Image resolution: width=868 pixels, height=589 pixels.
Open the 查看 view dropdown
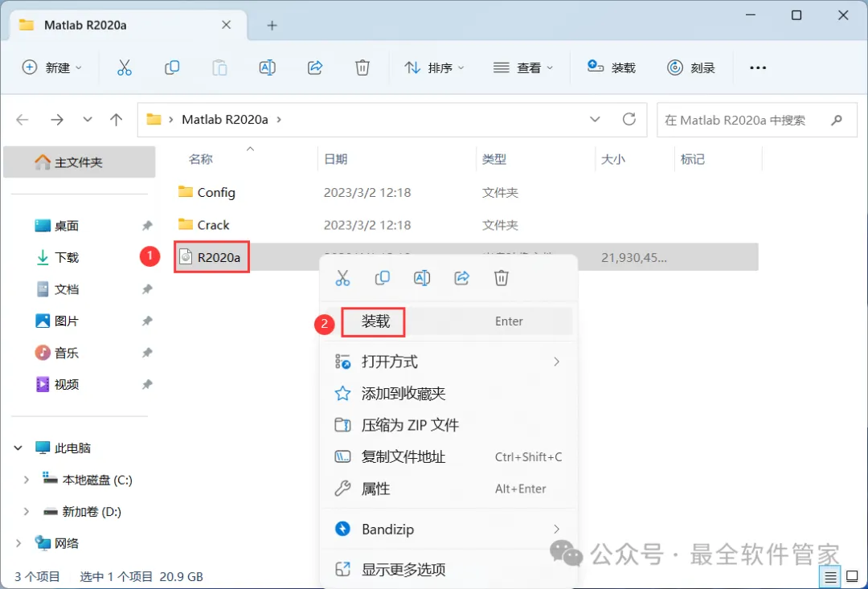point(523,67)
